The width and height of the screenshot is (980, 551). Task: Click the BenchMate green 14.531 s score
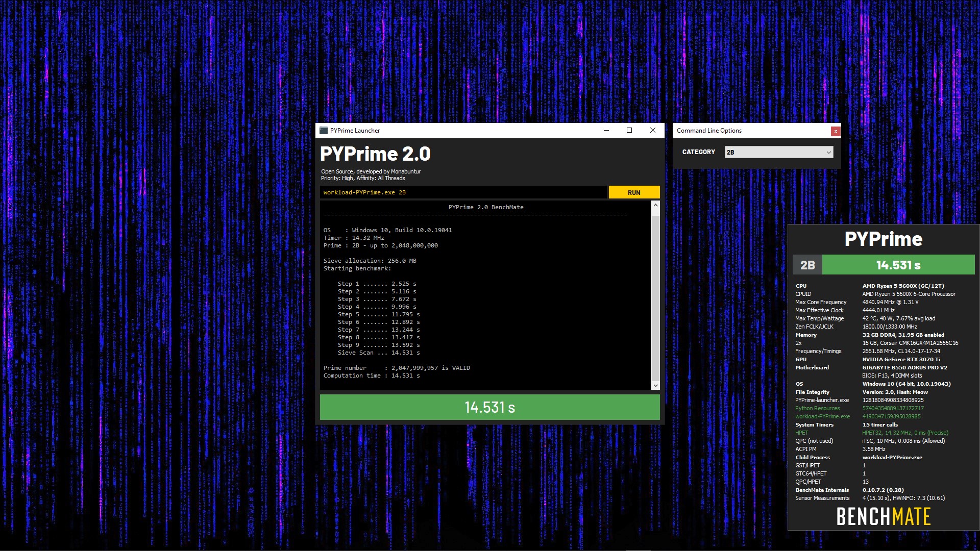point(898,265)
